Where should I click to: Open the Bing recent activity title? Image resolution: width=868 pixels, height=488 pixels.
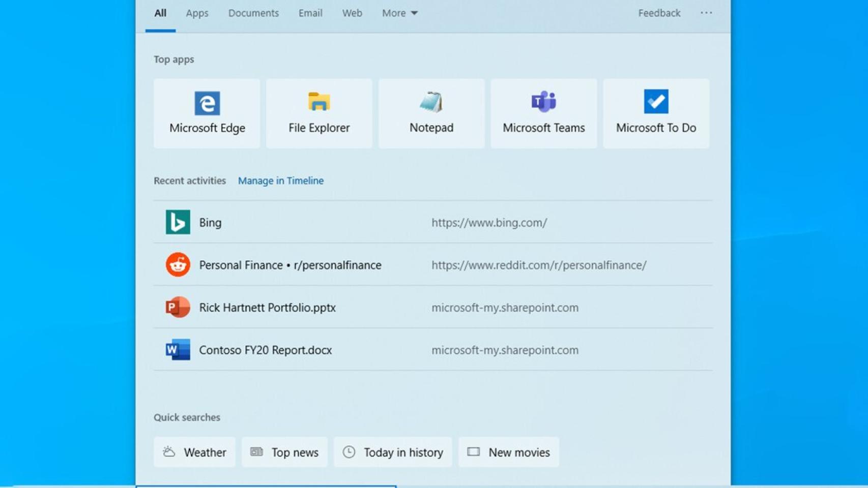(x=210, y=223)
